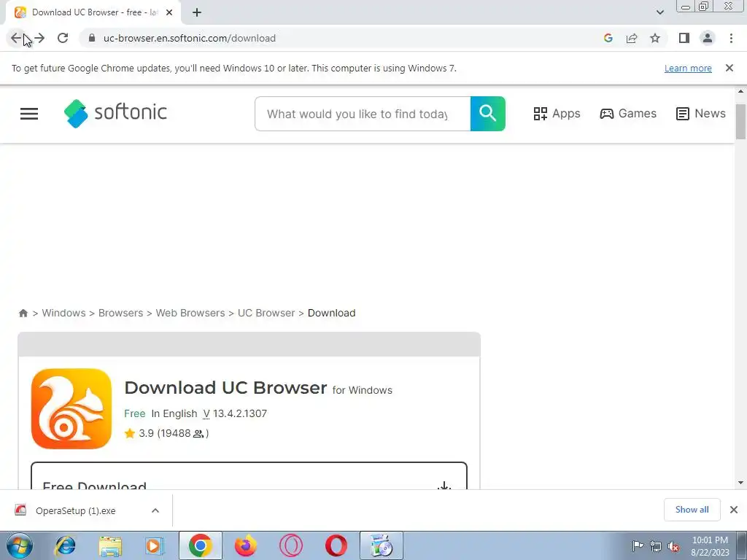
Task: Expand OperaSetup download options chevron
Action: tap(155, 510)
